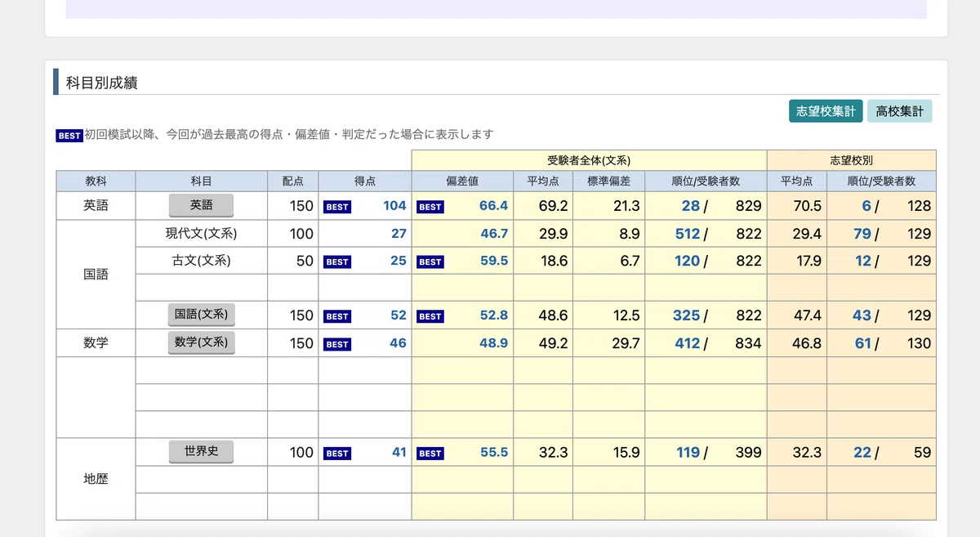Select the 世界史 subject button

(201, 451)
